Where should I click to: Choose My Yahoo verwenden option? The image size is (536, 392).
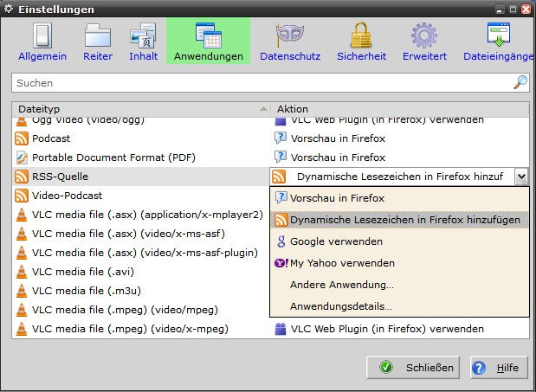tap(399, 263)
